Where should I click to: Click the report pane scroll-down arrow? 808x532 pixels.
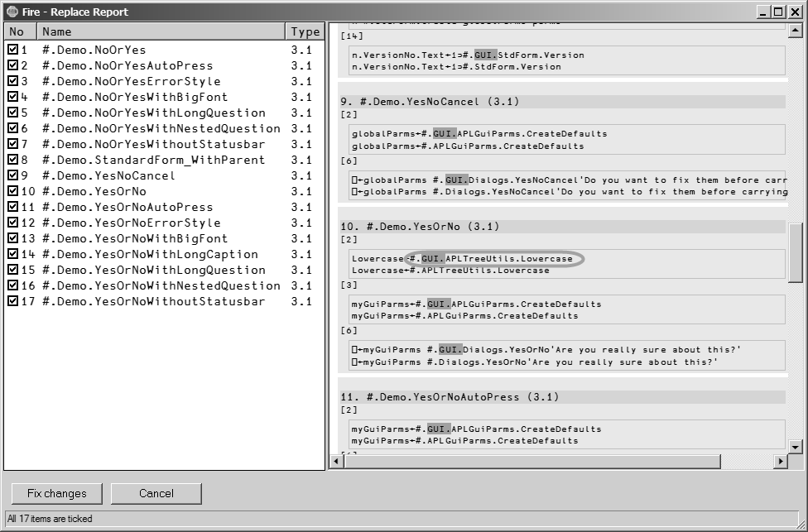pos(795,447)
